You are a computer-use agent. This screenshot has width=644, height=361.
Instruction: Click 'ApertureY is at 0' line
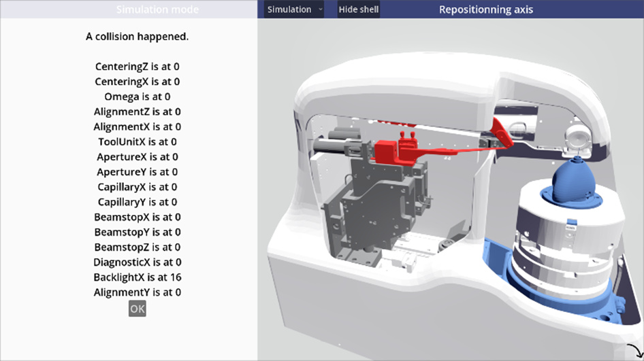[x=138, y=172]
